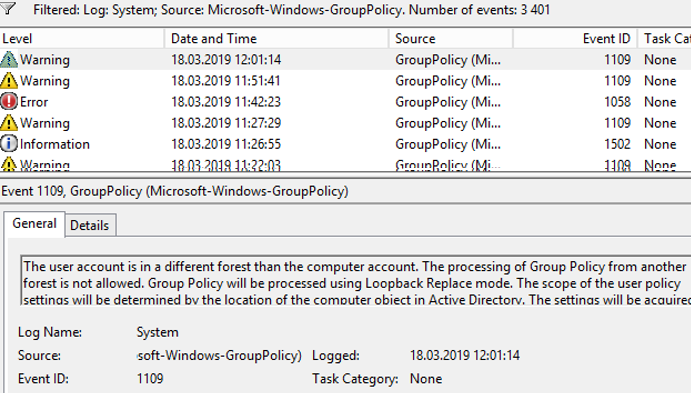The image size is (691, 393).
Task: Select the General tab
Action: (x=34, y=224)
